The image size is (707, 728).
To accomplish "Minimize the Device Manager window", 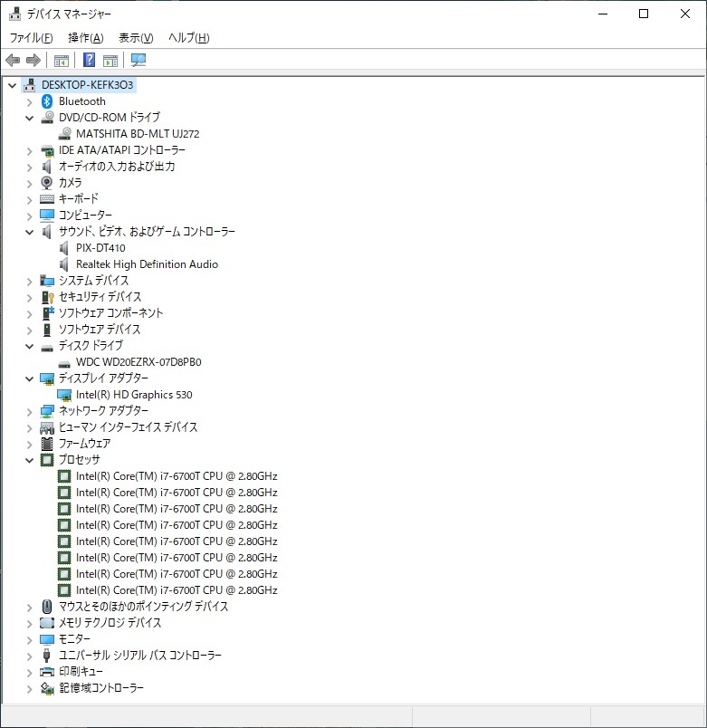I will (x=603, y=14).
